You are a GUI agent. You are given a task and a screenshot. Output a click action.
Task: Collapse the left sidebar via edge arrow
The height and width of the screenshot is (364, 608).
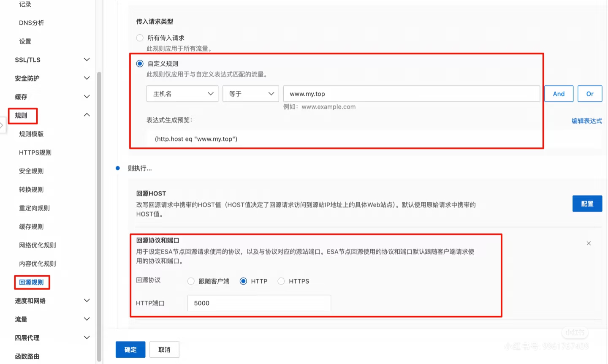(2, 125)
